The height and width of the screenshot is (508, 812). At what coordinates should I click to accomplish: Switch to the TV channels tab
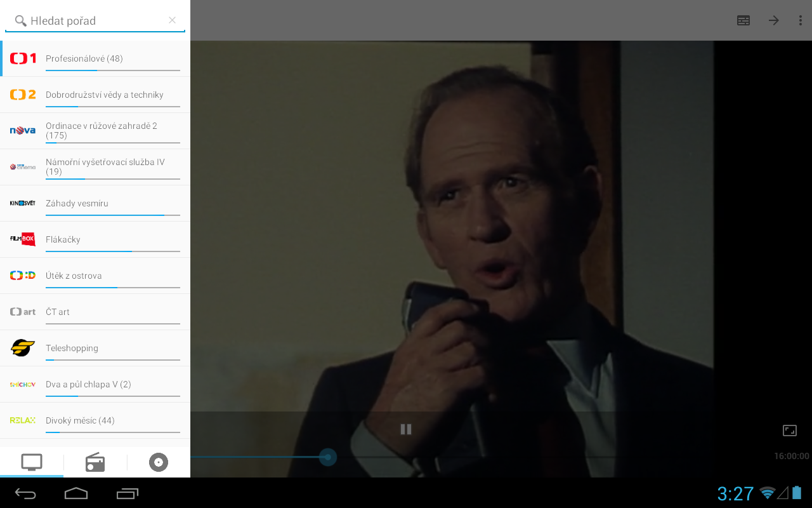[x=32, y=462]
